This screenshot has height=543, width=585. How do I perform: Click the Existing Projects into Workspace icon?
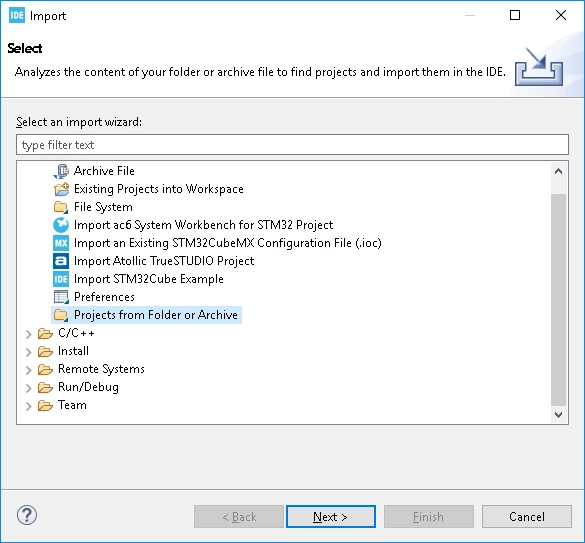61,189
